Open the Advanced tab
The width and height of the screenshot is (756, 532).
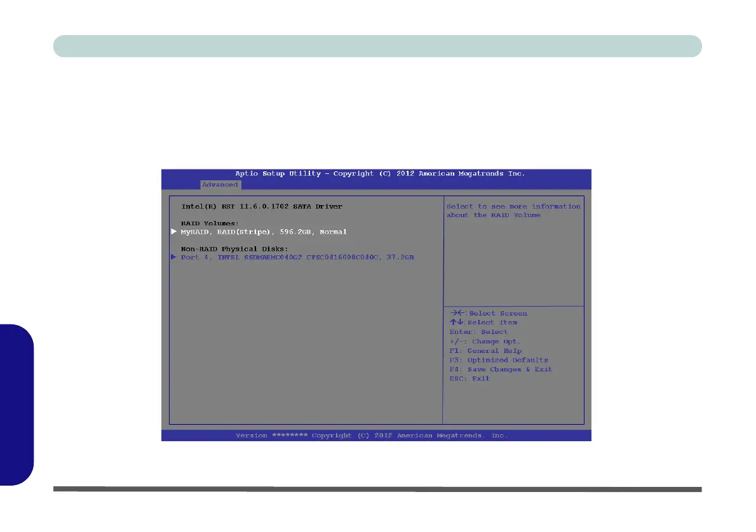pos(220,185)
